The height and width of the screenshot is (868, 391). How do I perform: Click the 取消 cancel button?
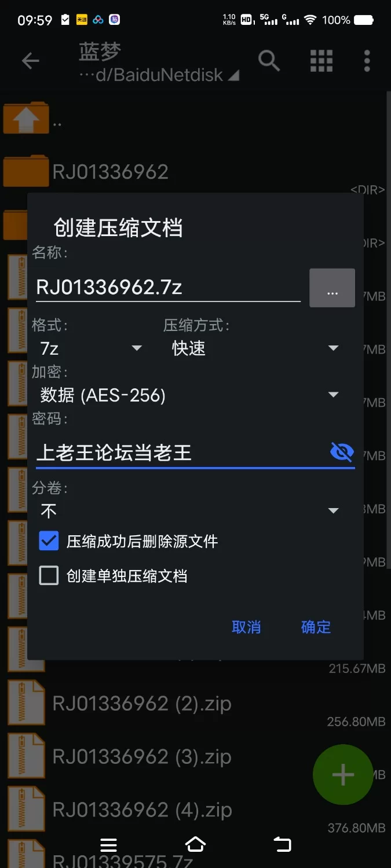[x=246, y=627]
